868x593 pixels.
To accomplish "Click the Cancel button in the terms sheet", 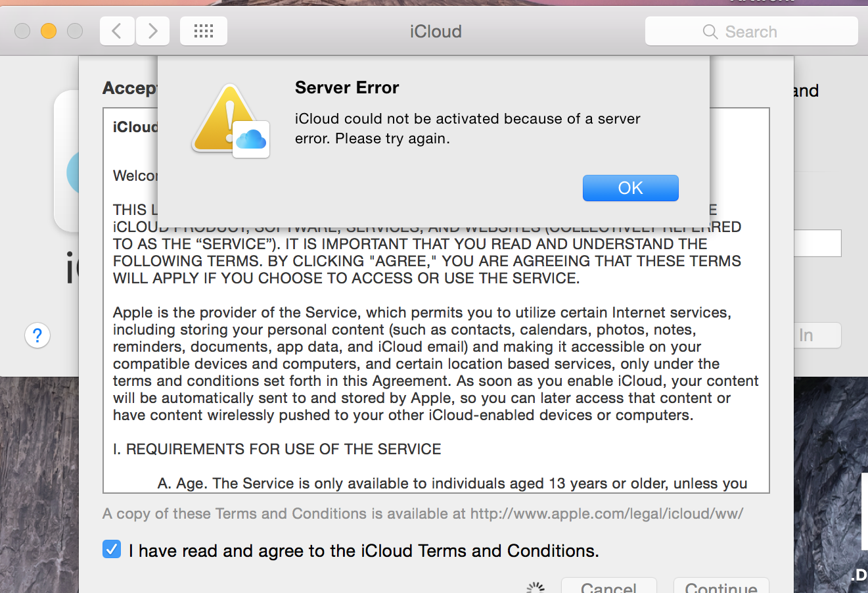I will 608,586.
